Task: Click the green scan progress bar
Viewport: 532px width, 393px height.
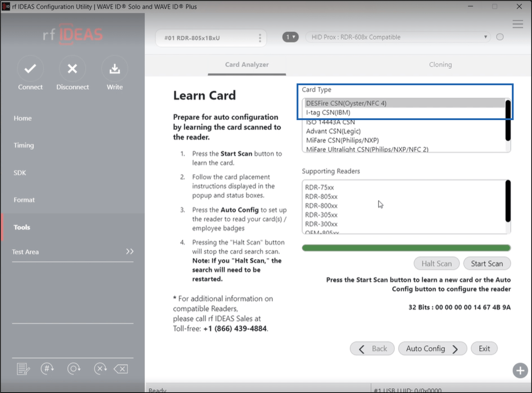Action: click(406, 248)
